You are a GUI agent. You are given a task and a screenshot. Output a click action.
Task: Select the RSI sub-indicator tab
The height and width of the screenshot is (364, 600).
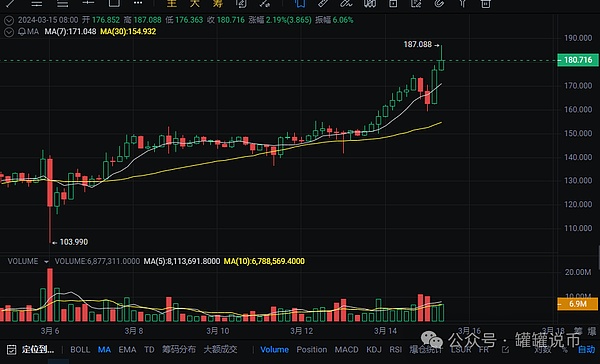click(395, 349)
